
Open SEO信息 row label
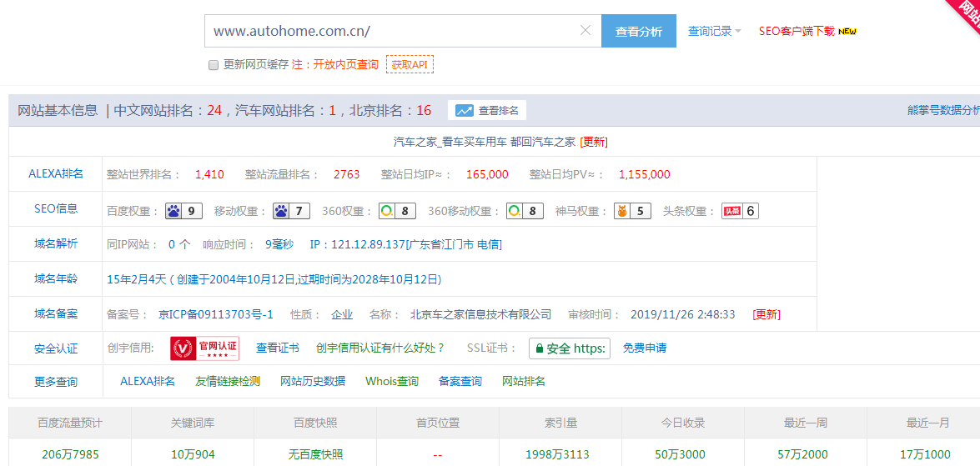56,209
